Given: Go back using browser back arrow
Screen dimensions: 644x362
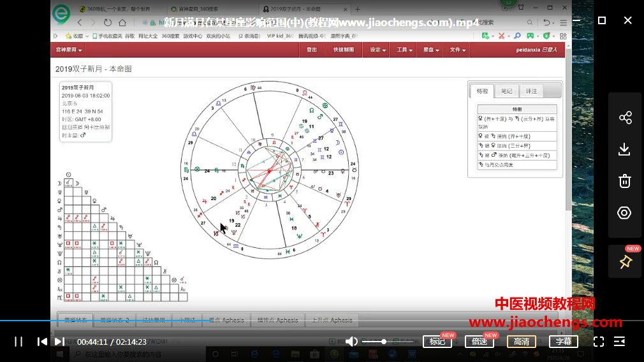Looking at the screenshot, I should 80,22.
